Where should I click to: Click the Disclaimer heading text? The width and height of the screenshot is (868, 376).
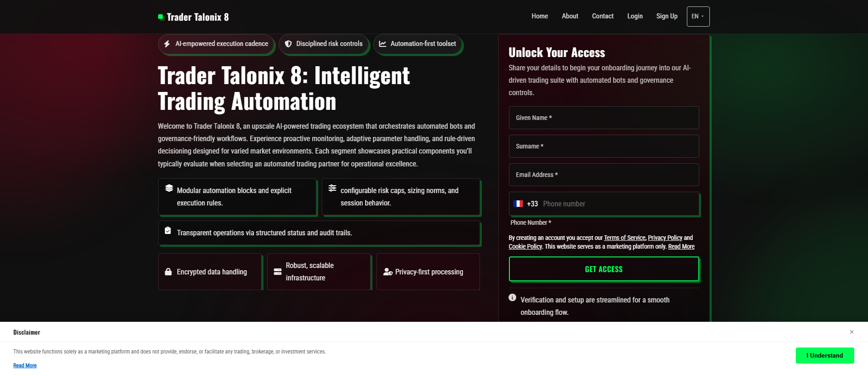click(x=27, y=332)
